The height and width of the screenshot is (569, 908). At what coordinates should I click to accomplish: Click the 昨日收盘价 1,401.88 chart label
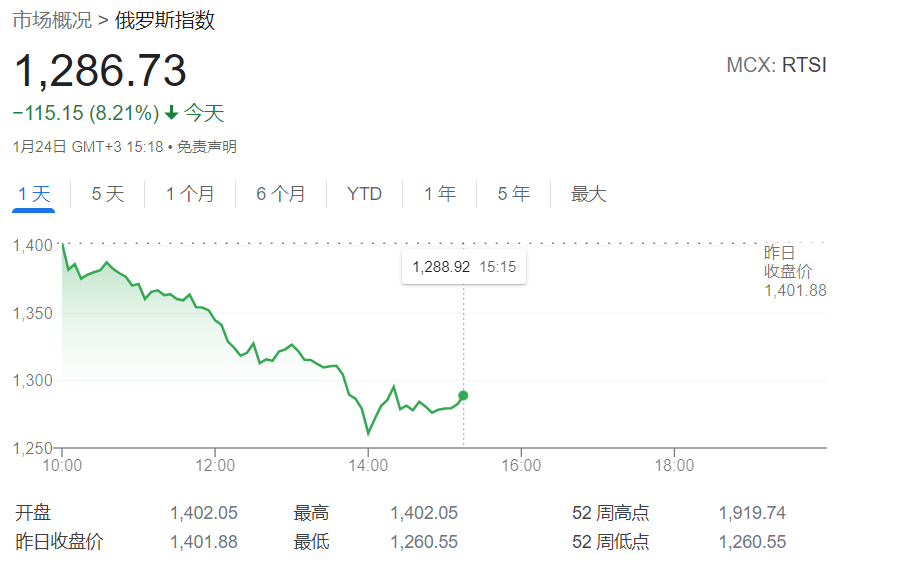click(794, 271)
